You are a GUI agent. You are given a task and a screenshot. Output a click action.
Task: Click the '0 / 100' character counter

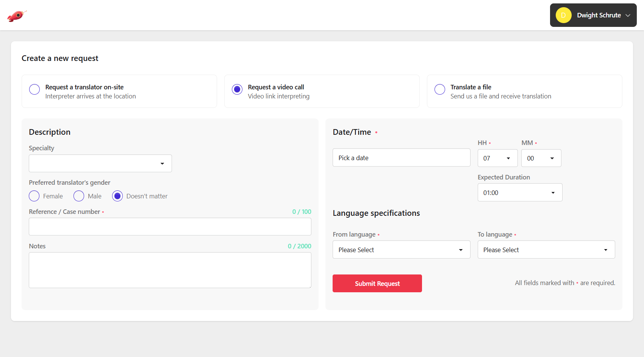tap(302, 212)
